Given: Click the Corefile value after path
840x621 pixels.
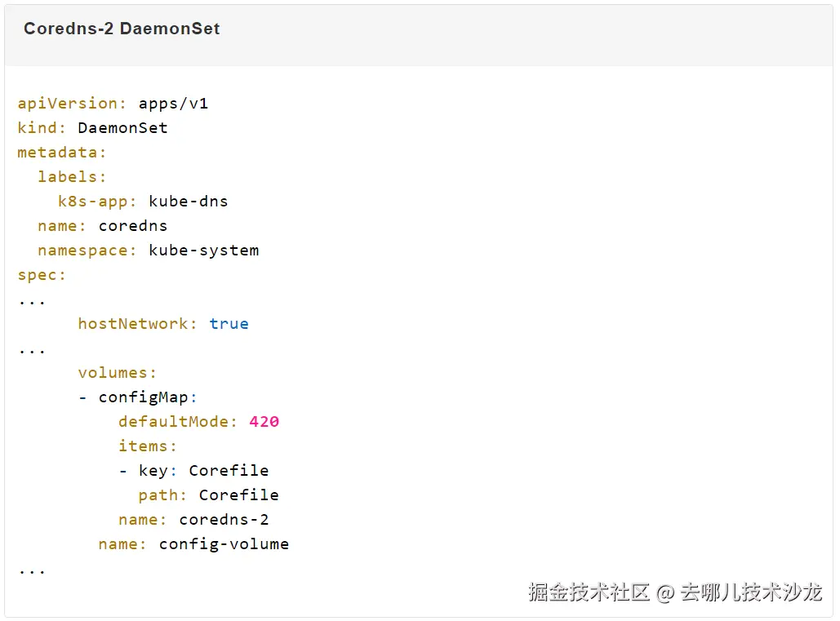Looking at the screenshot, I should tap(239, 495).
